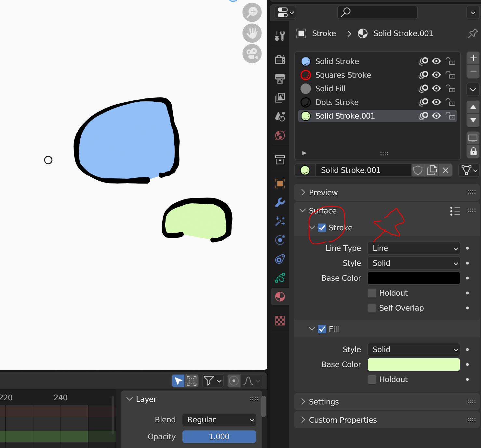Move material slot up
Viewport: 481px width, 448px height.
(x=473, y=107)
